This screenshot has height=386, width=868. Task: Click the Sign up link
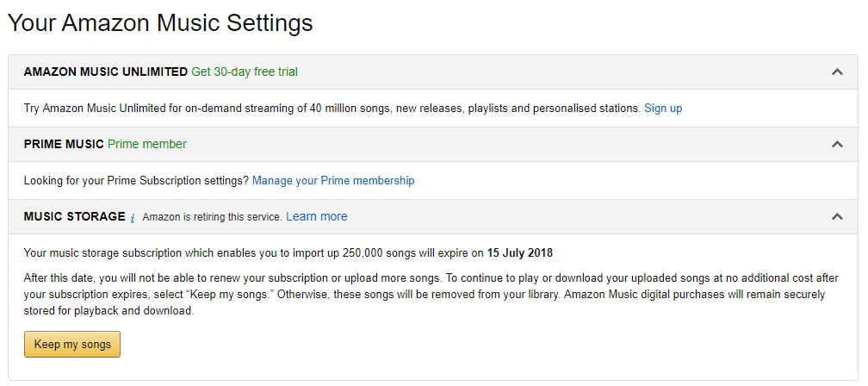(x=663, y=108)
